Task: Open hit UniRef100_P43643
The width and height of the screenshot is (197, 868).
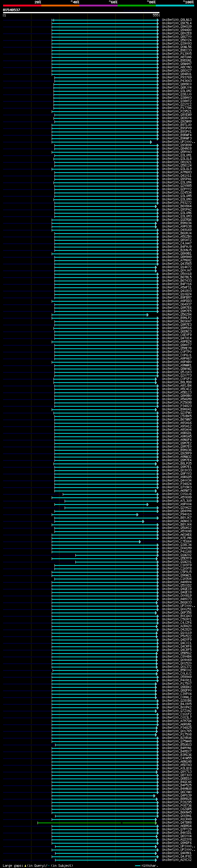Action: click(177, 81)
